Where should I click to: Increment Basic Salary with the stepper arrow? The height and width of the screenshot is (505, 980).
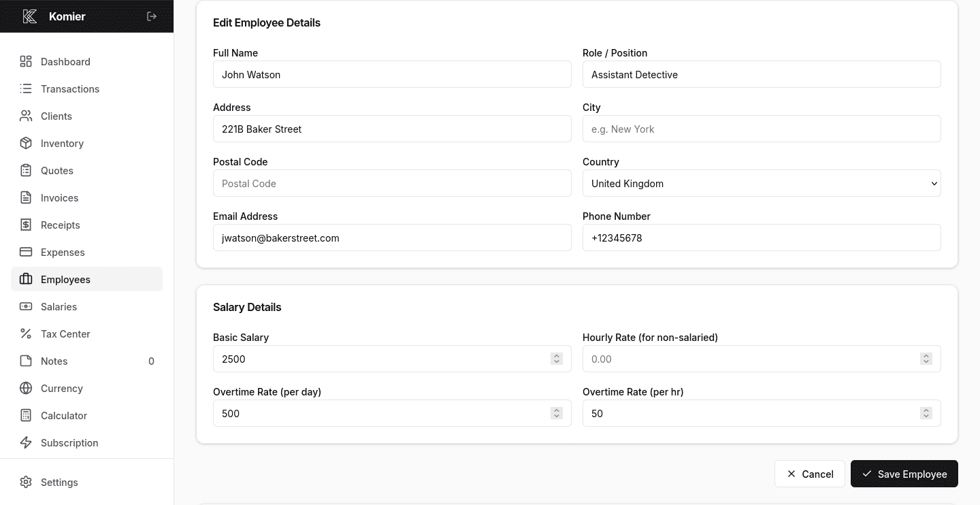pos(556,355)
